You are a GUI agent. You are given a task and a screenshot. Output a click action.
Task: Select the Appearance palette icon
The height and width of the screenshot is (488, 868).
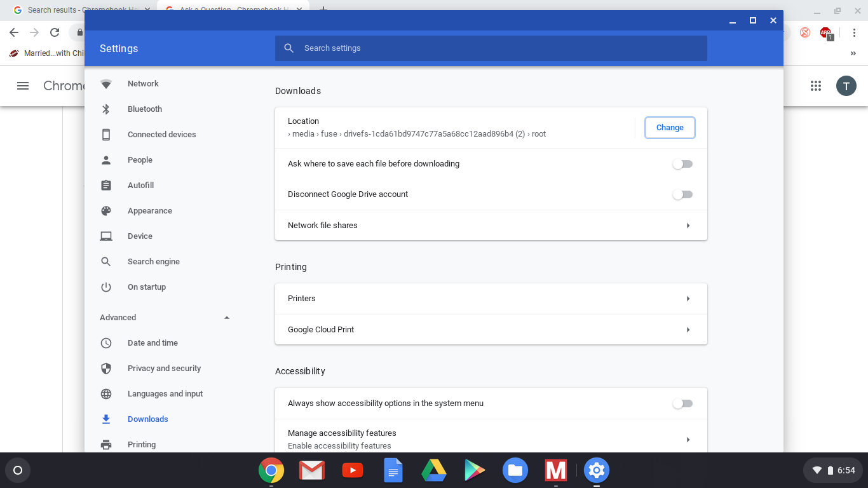tap(106, 211)
